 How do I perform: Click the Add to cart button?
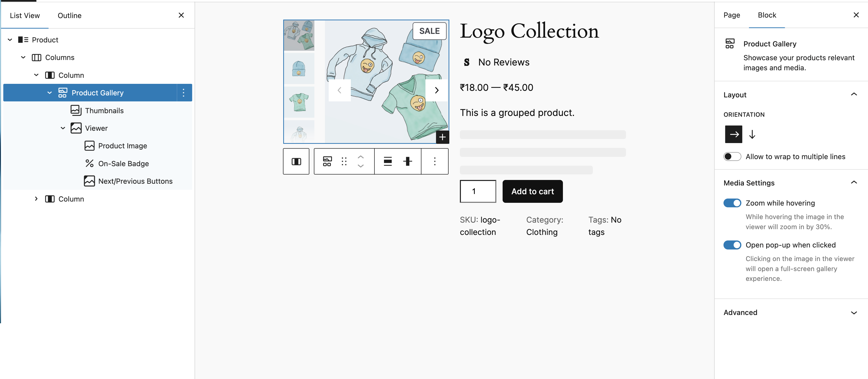click(x=533, y=192)
